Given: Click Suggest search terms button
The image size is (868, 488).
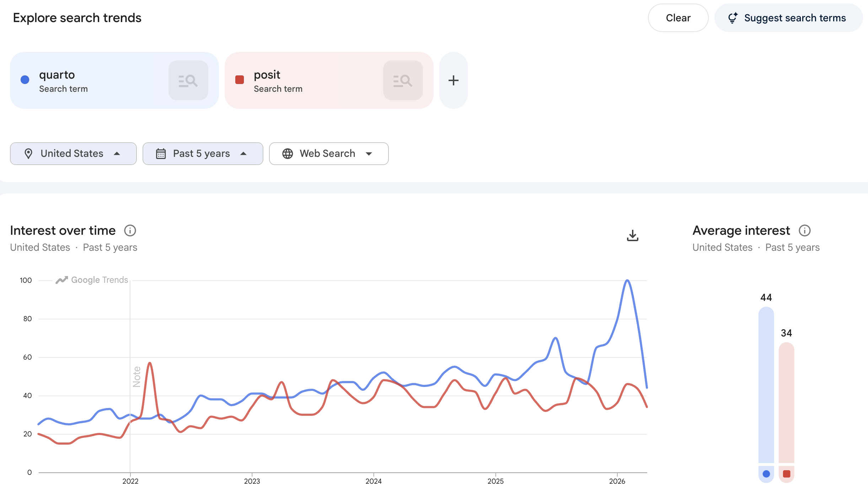Looking at the screenshot, I should pyautogui.click(x=788, y=18).
